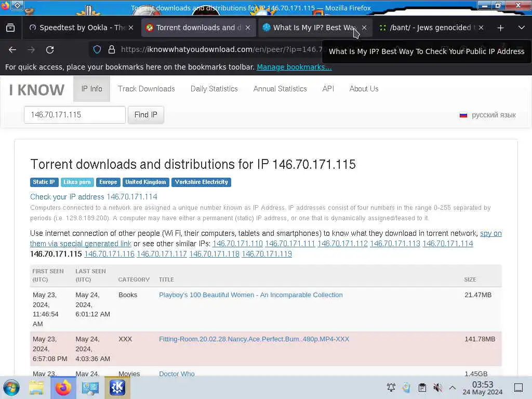532x399 pixels.
Task: Open similar IP 146.70.171.118
Action: [215, 254]
